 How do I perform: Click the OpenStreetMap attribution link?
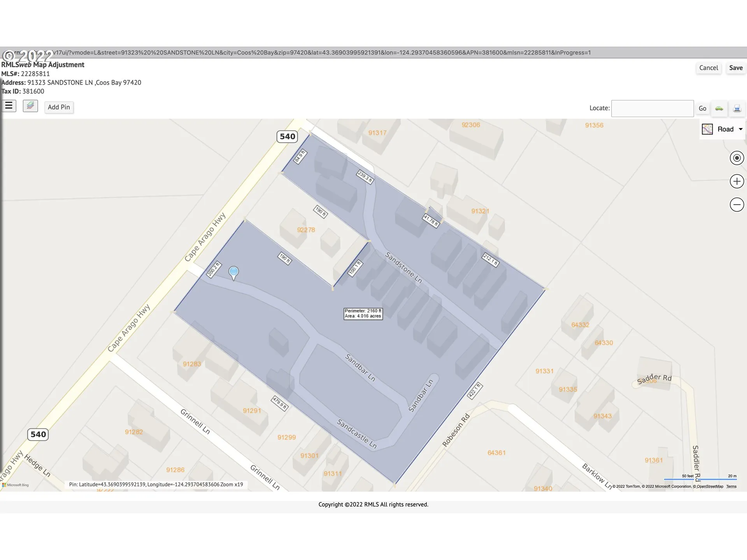point(710,486)
